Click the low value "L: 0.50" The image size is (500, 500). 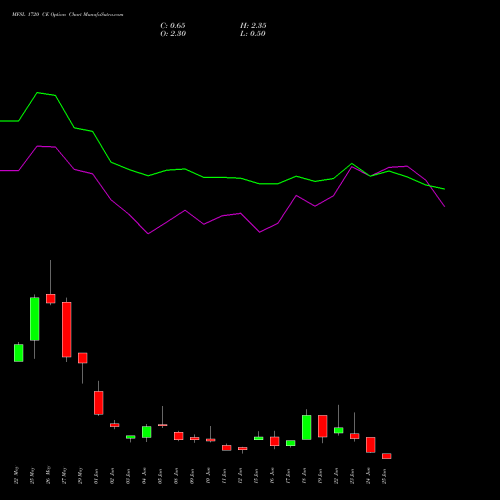point(253,34)
